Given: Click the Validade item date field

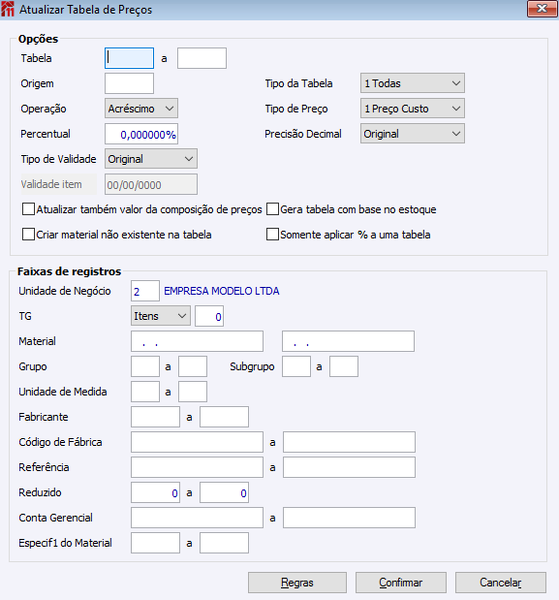Looking at the screenshot, I should 151,184.
